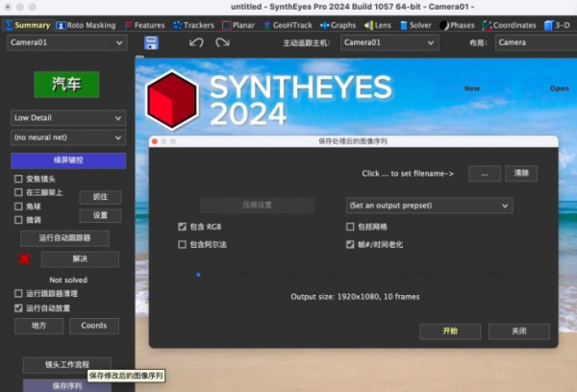This screenshot has width=577, height=392.
Task: Open the 主动追踪主机 Camera01 dropdown
Action: (x=389, y=42)
